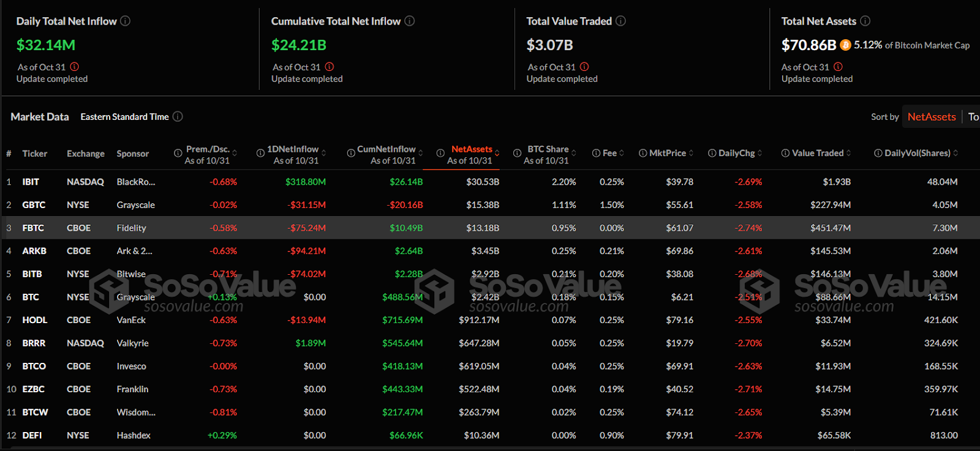The height and width of the screenshot is (451, 980).
Task: Open the DEFI ticker row
Action: tap(32, 435)
